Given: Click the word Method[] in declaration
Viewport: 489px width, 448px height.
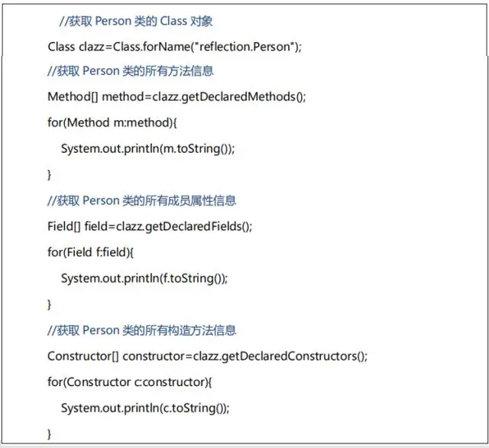Looking at the screenshot, I should [x=73, y=97].
